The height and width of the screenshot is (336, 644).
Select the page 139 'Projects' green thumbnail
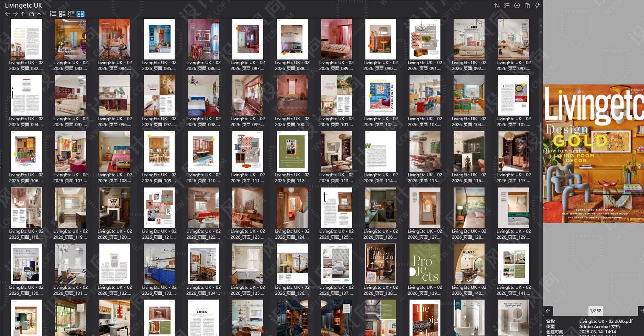425,264
